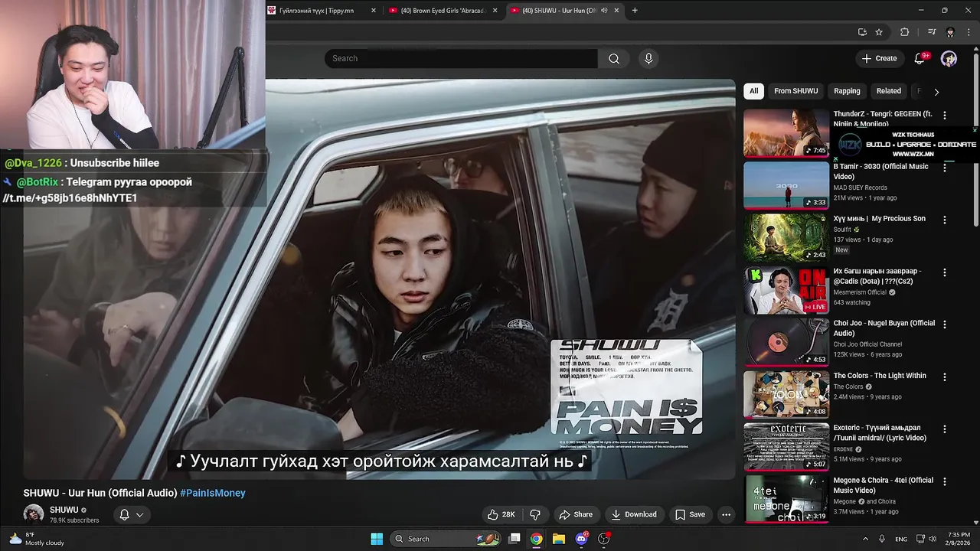Image resolution: width=980 pixels, height=551 pixels.
Task: Open Task View on the taskbar
Action: click(x=514, y=539)
